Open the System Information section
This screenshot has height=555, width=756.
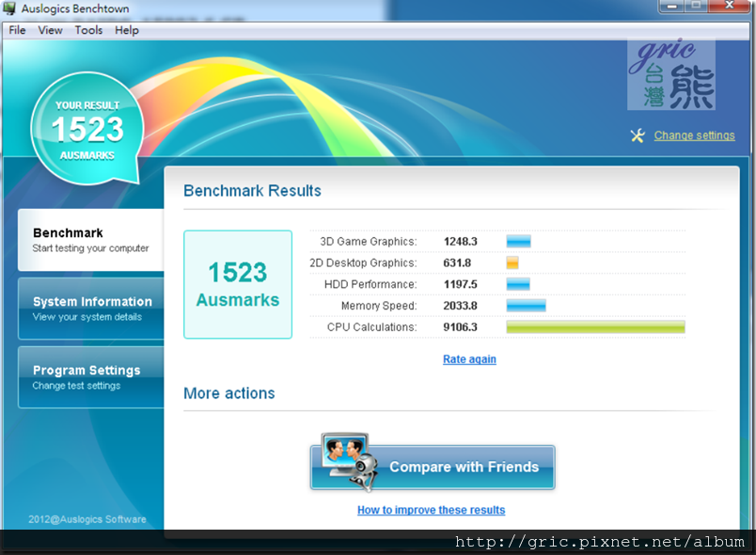point(91,309)
